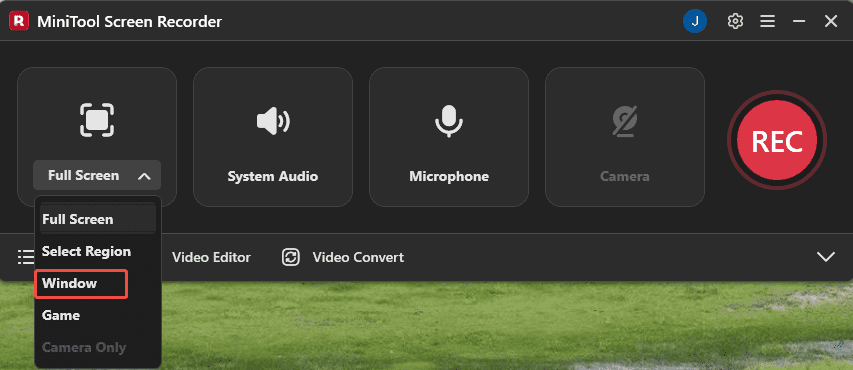The width and height of the screenshot is (853, 370).
Task: Click the Camera label
Action: (625, 176)
